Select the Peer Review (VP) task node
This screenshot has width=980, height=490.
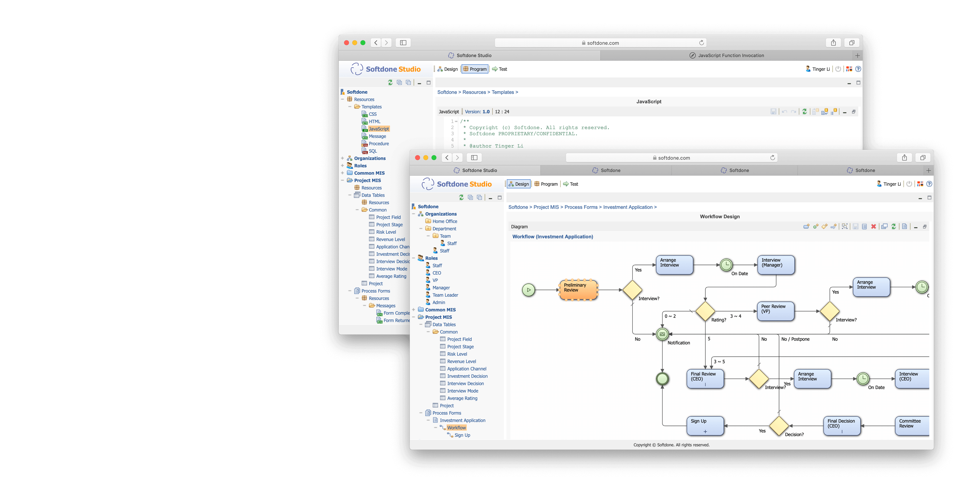click(775, 311)
